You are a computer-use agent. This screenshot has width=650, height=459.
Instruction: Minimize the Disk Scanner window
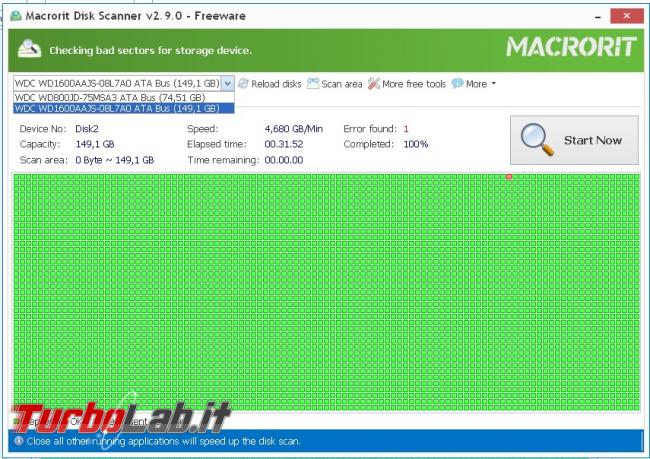(x=598, y=17)
